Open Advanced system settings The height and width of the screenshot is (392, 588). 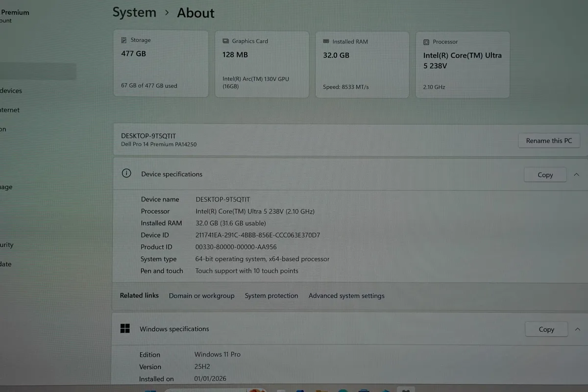(x=346, y=295)
